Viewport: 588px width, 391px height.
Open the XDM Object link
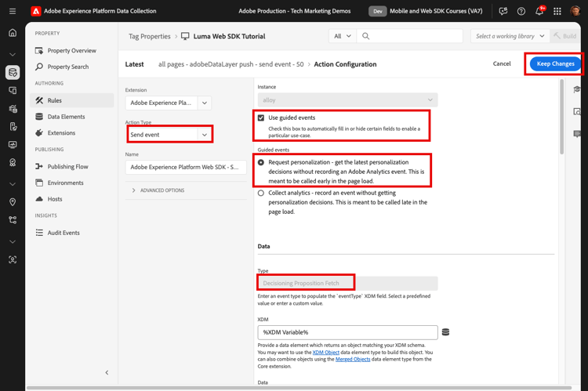[326, 353]
